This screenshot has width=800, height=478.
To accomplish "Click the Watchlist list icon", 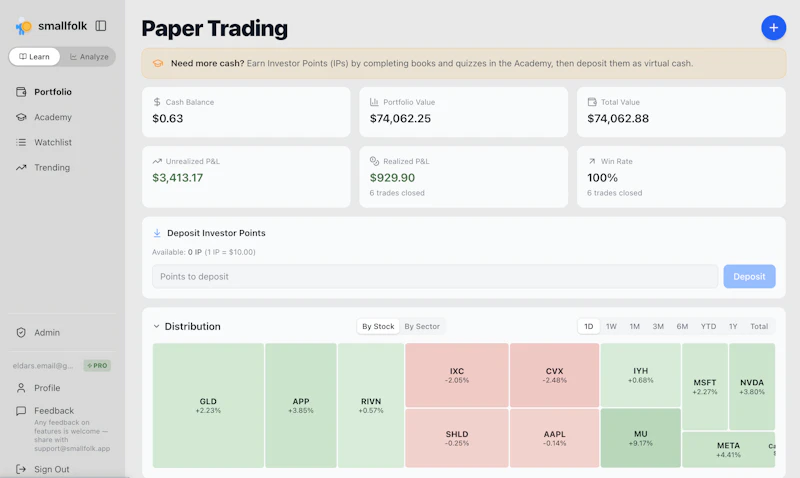I will point(21,142).
